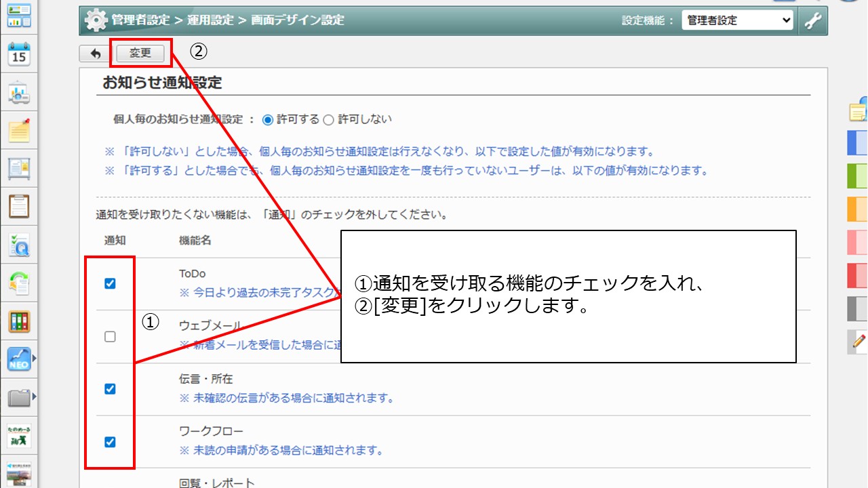The height and width of the screenshot is (488, 868).
Task: Pick the green sticky note color
Action: [859, 176]
